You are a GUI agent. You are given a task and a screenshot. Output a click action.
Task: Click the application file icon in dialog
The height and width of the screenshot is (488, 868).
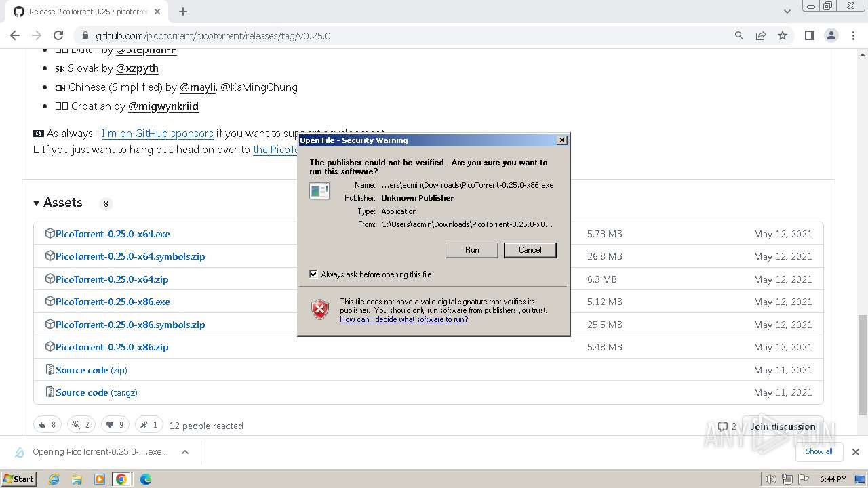tap(319, 191)
